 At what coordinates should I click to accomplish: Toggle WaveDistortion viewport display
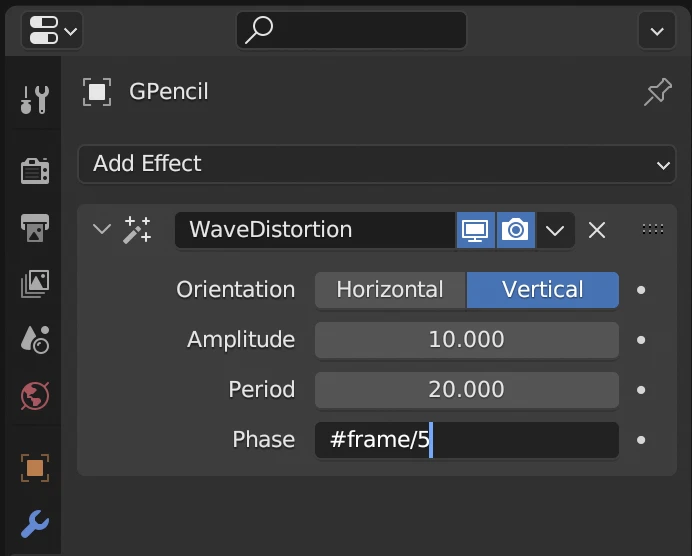(x=476, y=230)
